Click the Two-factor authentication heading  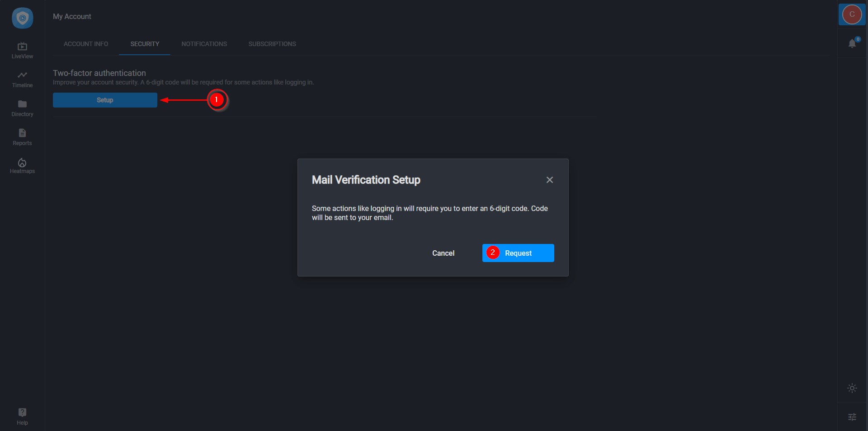coord(99,73)
